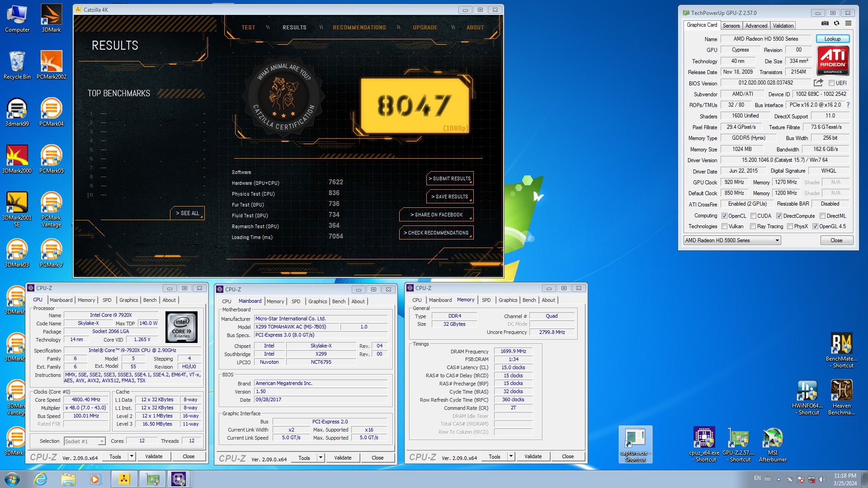Switch to Sensors tab in GPU-Z
This screenshot has height=488, width=868.
pos(731,26)
